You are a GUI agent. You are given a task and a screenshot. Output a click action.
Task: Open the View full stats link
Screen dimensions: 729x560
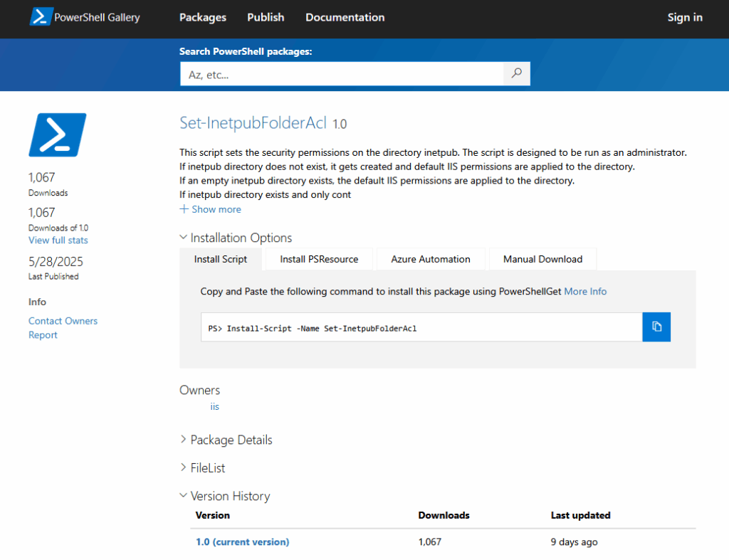[x=58, y=241]
